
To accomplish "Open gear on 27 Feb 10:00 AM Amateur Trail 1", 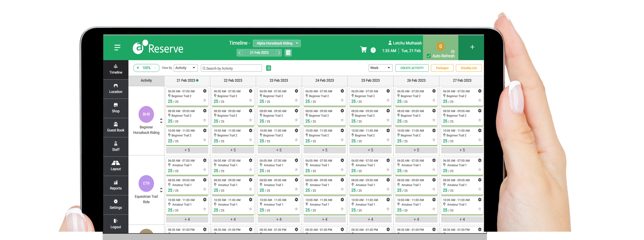I will [480, 200].
